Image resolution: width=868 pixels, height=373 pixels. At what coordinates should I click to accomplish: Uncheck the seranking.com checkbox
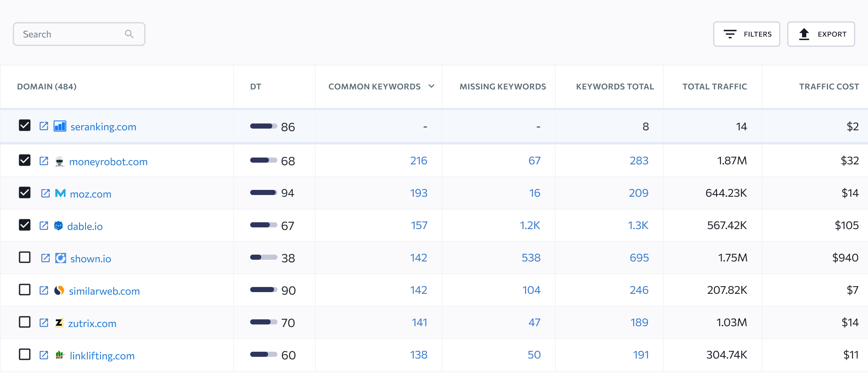click(x=25, y=125)
